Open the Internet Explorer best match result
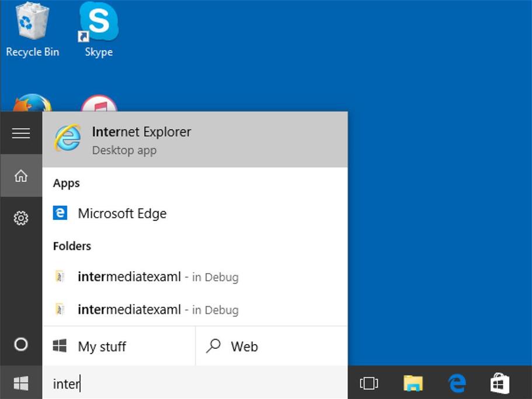This screenshot has width=532, height=399. pyautogui.click(x=194, y=140)
